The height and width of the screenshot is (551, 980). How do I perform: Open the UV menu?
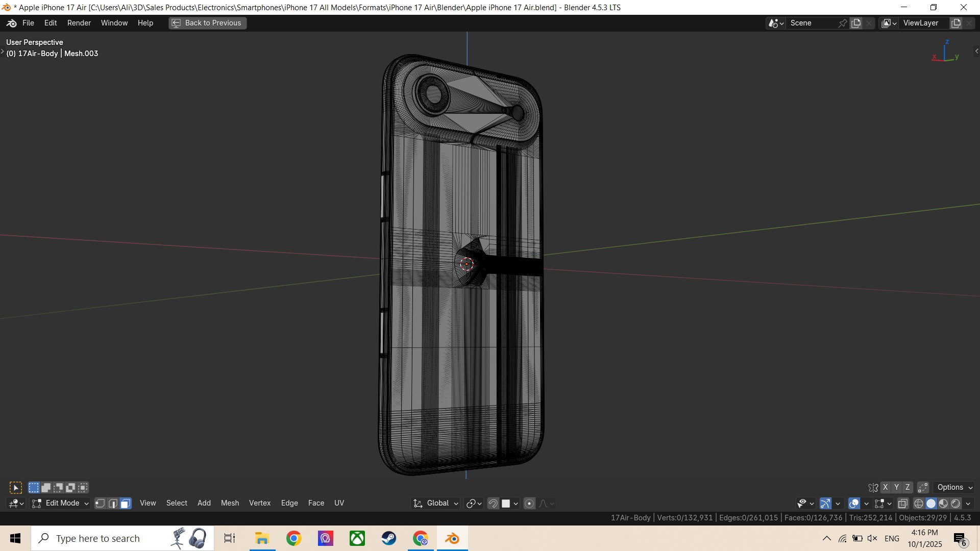click(x=339, y=504)
